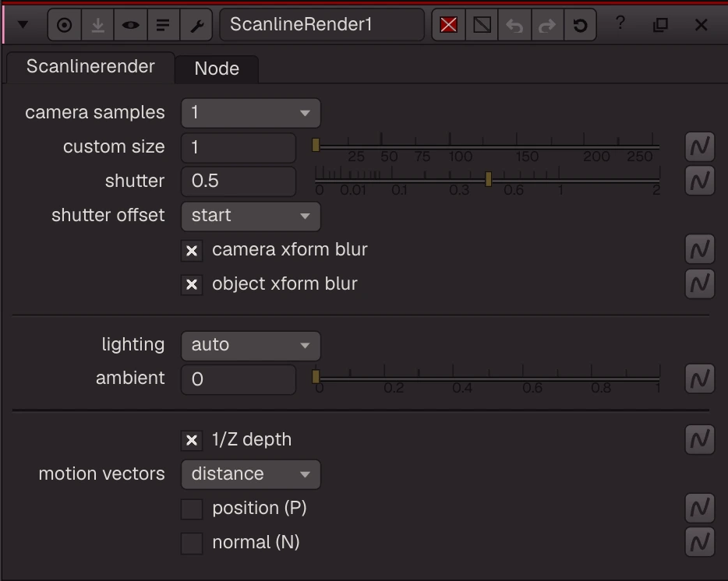Toggle the eye visibility icon in the header

pyautogui.click(x=130, y=25)
